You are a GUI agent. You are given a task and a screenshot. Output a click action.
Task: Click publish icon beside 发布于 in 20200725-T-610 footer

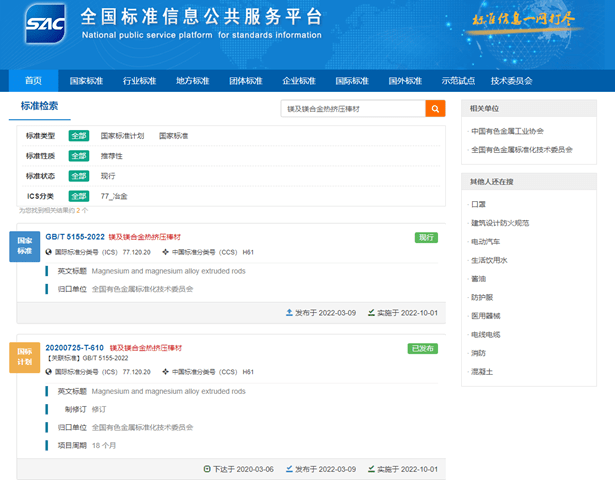(289, 469)
